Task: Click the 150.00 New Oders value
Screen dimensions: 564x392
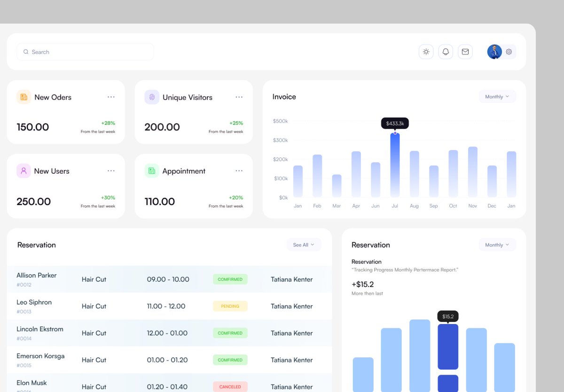Action: [x=33, y=127]
